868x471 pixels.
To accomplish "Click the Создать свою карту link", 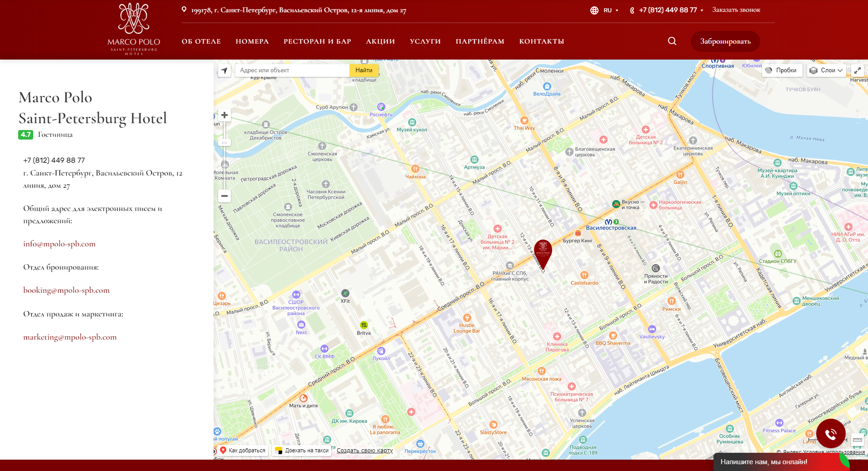I will point(365,451).
